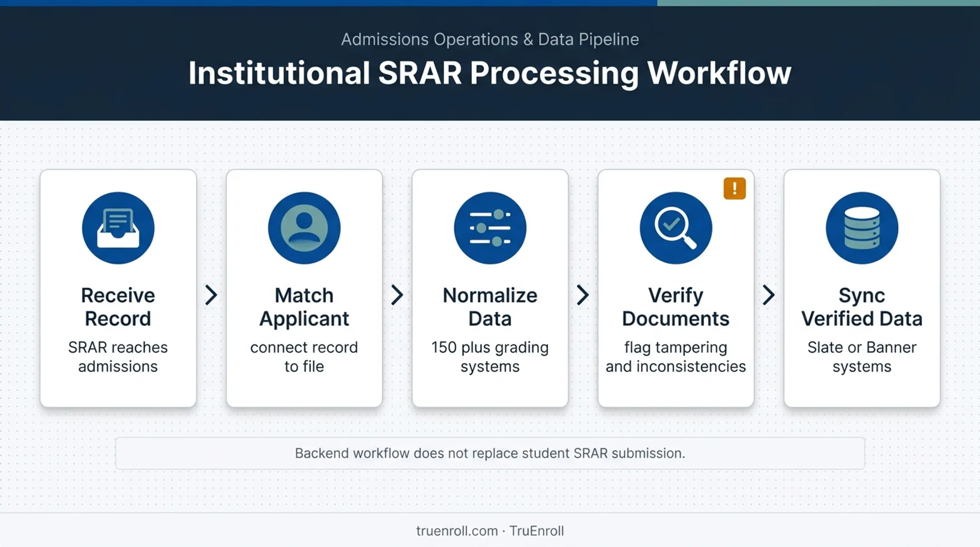Click the magnifier checkmark icon for Verify Documents
Viewport: 980px width, 547px height.
676,228
